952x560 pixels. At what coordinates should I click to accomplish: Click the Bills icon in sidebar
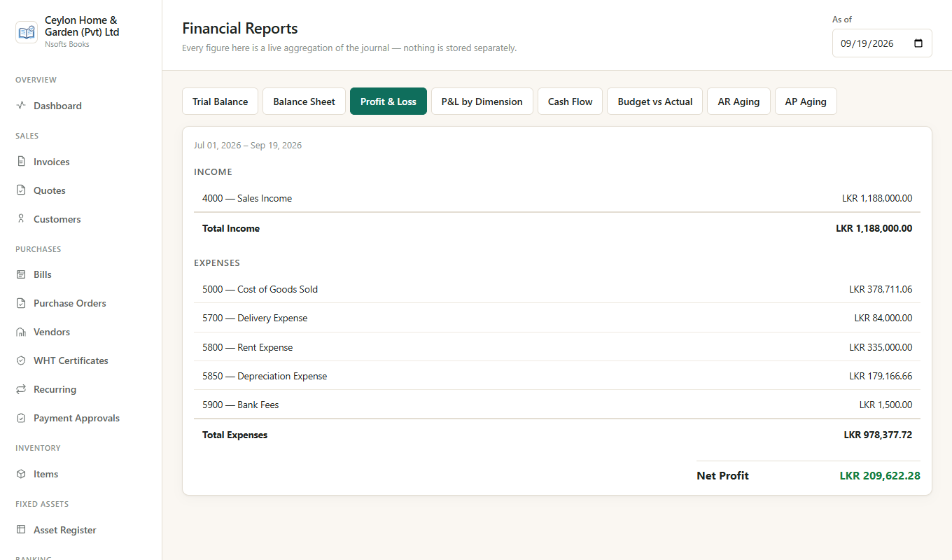pyautogui.click(x=21, y=274)
